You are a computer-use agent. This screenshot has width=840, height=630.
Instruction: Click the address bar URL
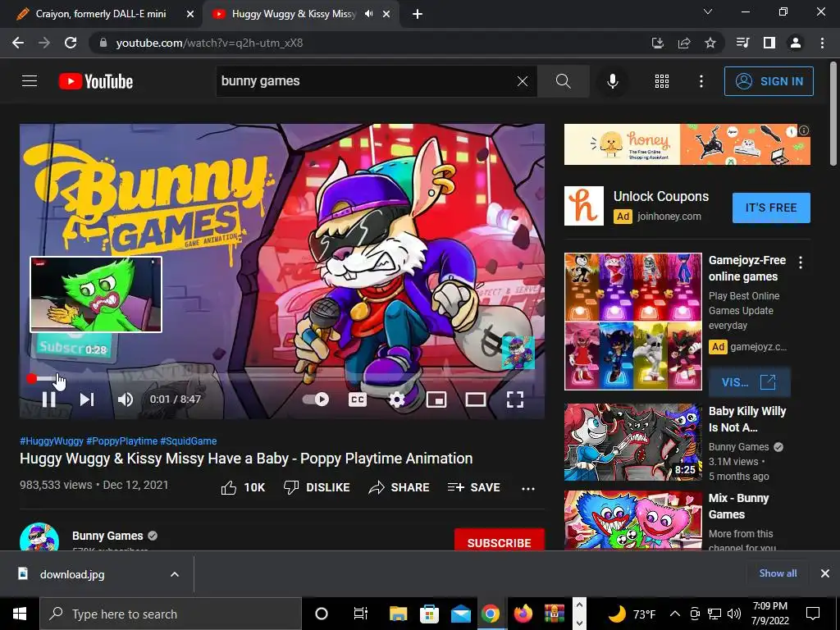[x=209, y=43]
